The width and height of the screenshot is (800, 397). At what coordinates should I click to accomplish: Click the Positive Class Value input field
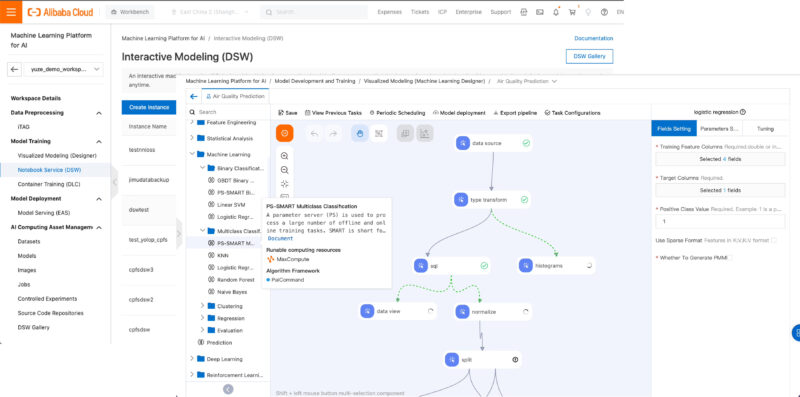(720, 221)
